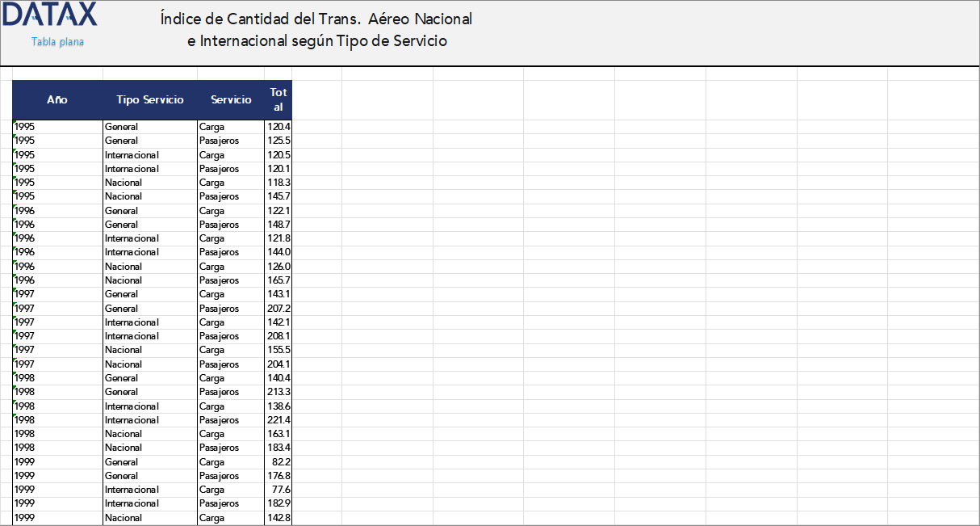The height and width of the screenshot is (526, 980).
Task: Open the "Tabla plana" link
Action: pos(57,42)
